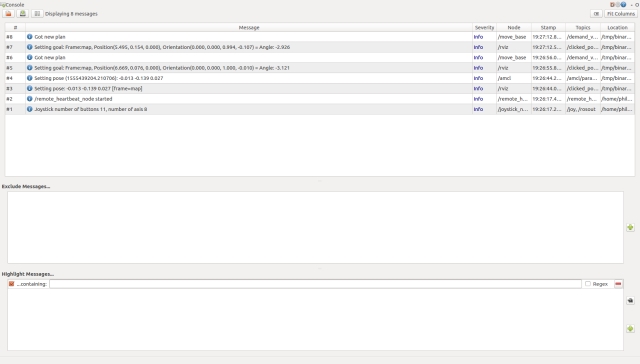Remove the containing highlight filter with red minus

pyautogui.click(x=618, y=284)
